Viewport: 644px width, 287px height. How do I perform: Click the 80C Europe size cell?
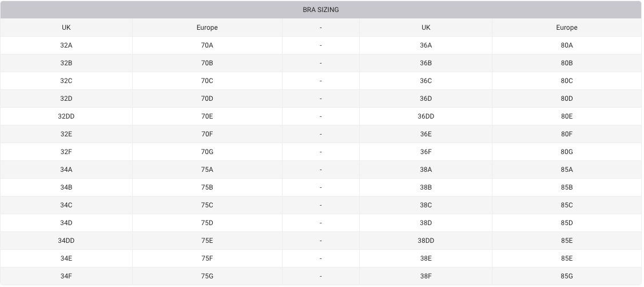coord(566,81)
